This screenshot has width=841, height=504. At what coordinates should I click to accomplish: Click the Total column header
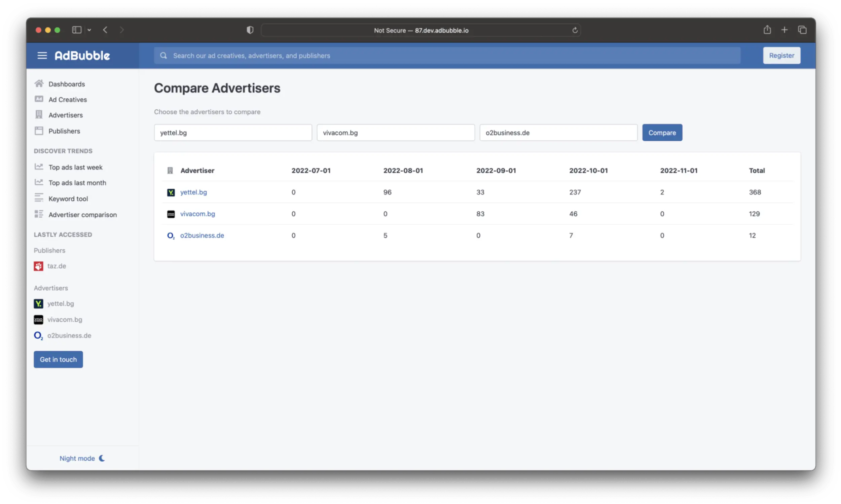pyautogui.click(x=757, y=171)
